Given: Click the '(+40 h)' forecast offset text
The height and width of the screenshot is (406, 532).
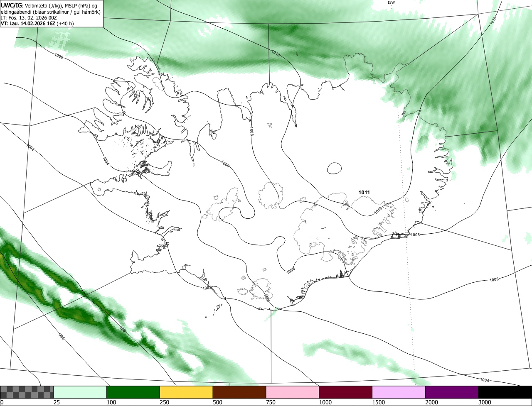Looking at the screenshot, I should coord(65,24).
